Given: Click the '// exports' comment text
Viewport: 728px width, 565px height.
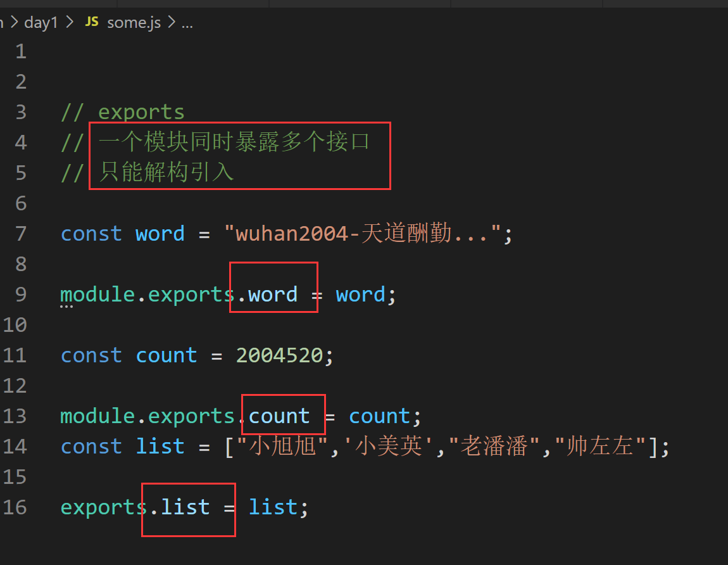Looking at the screenshot, I should coord(123,112).
